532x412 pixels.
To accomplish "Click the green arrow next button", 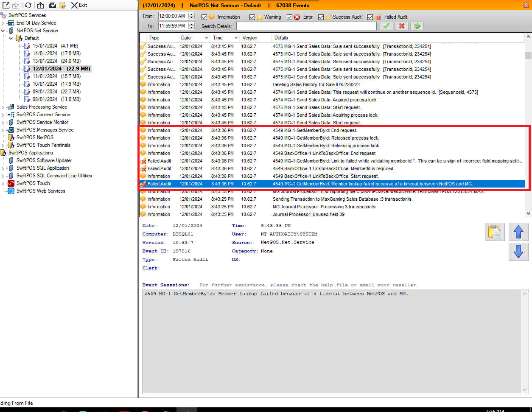I will 417,26.
